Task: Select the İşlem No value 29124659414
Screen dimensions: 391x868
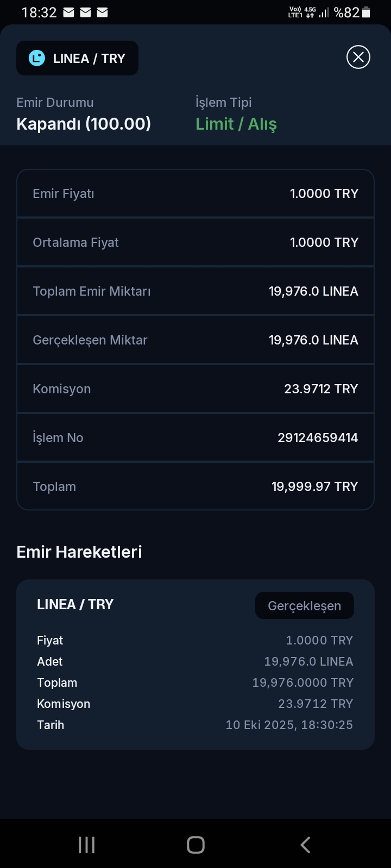Action: tap(318, 438)
